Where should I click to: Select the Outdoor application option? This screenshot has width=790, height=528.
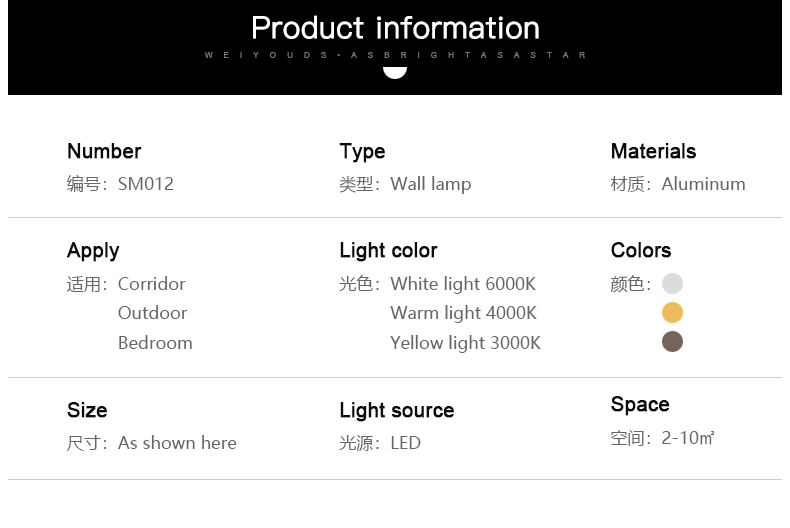(x=153, y=313)
